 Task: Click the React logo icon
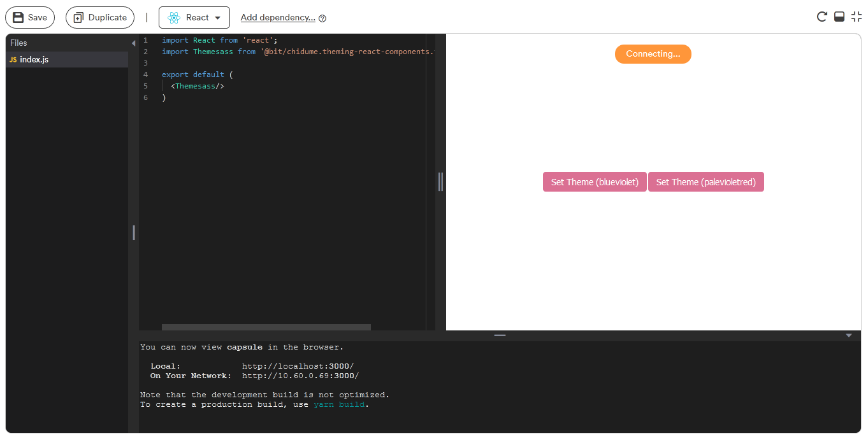[x=173, y=17]
